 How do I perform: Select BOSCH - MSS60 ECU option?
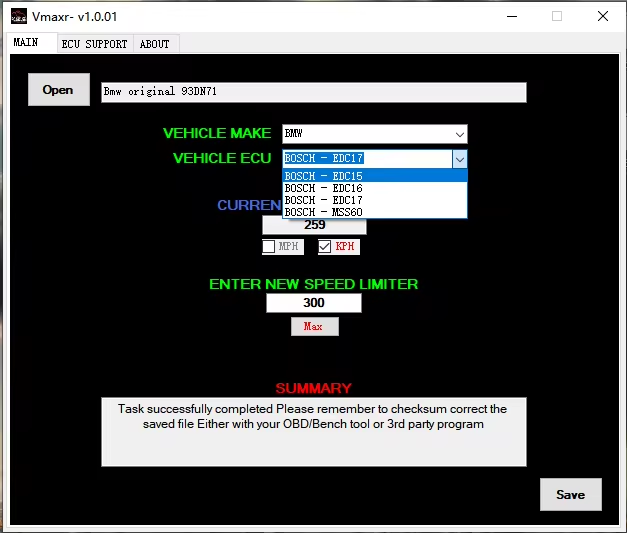coord(374,212)
